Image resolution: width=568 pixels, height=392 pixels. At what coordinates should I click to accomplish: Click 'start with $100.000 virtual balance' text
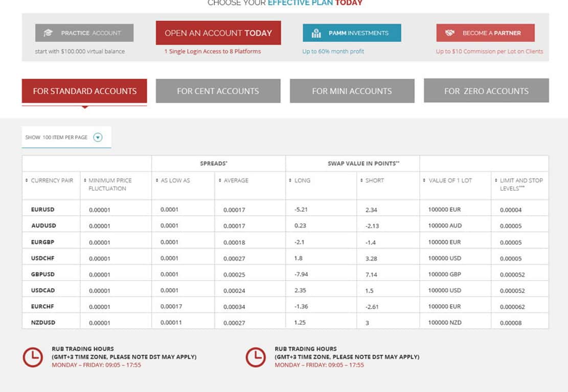coord(80,52)
